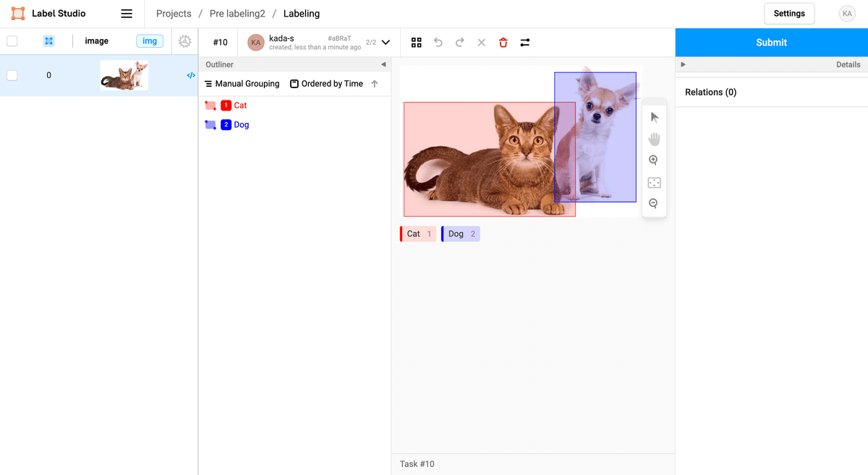Toggle the settings sliders icon in the toolbar

[x=525, y=43]
